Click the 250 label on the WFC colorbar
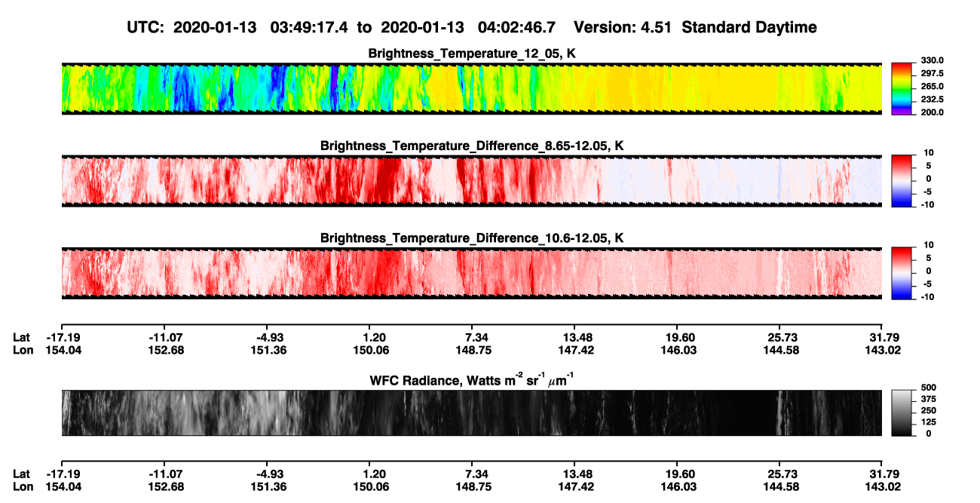 point(929,410)
